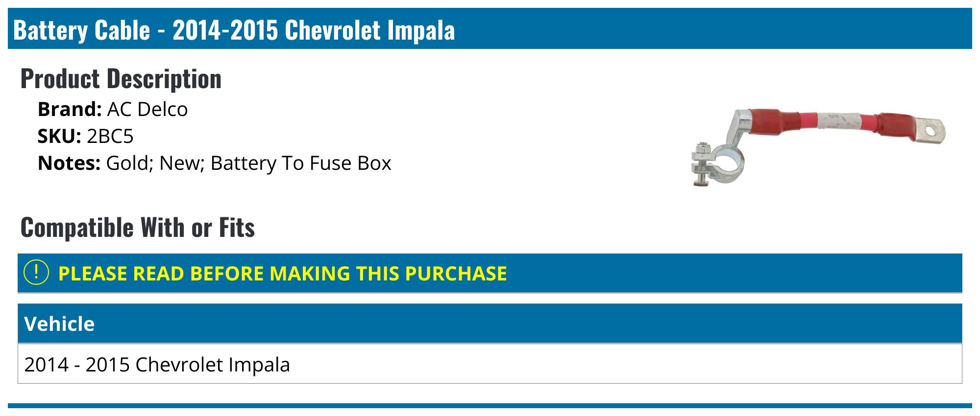Click the Brand label

pyautogui.click(x=70, y=109)
